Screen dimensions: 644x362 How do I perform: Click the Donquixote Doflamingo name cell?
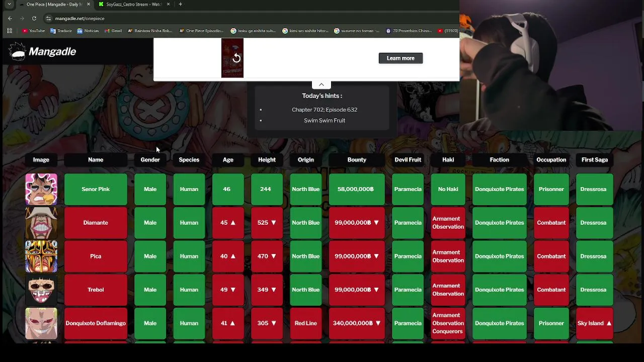pyautogui.click(x=96, y=323)
